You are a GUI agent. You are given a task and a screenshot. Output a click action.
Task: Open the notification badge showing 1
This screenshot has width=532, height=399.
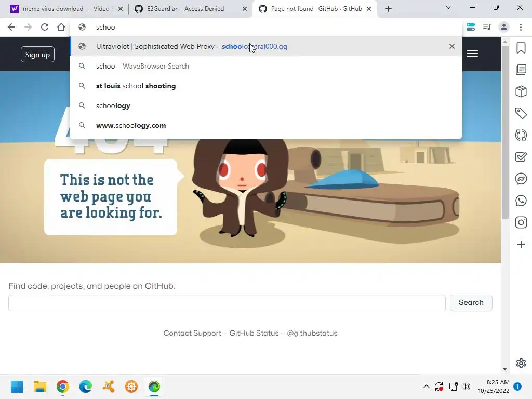tap(517, 387)
